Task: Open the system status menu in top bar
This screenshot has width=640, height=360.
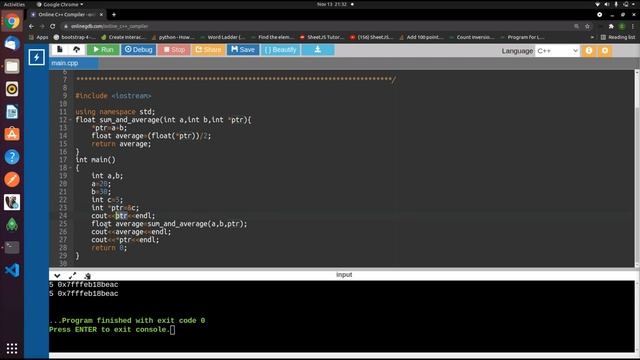Action: [x=616, y=4]
